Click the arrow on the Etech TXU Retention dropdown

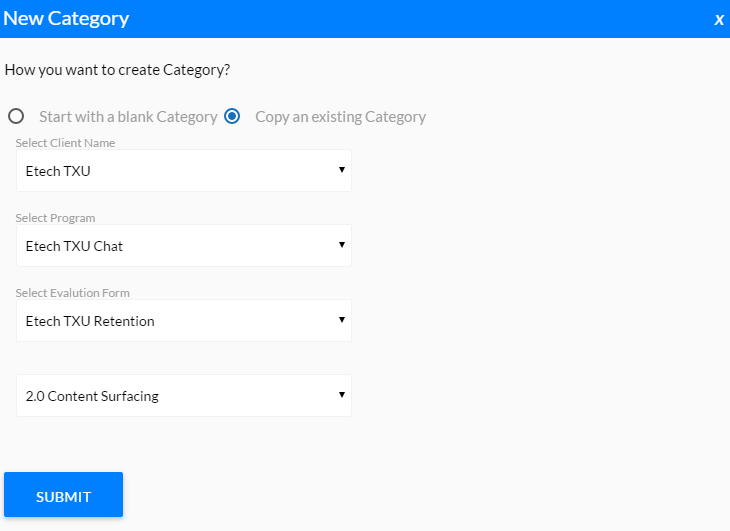pos(342,319)
